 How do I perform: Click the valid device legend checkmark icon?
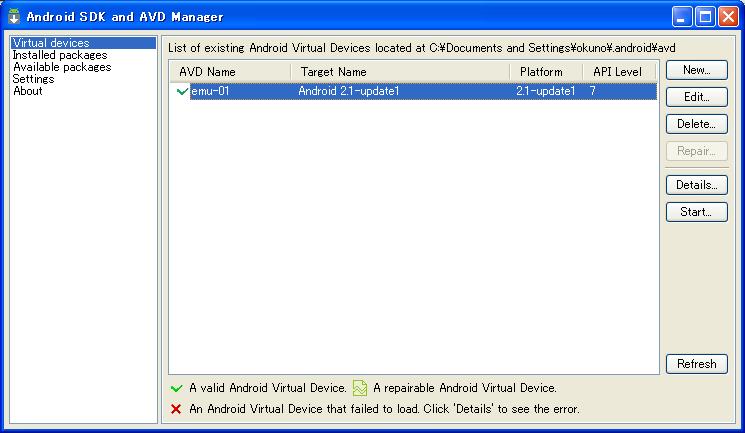[x=176, y=388]
